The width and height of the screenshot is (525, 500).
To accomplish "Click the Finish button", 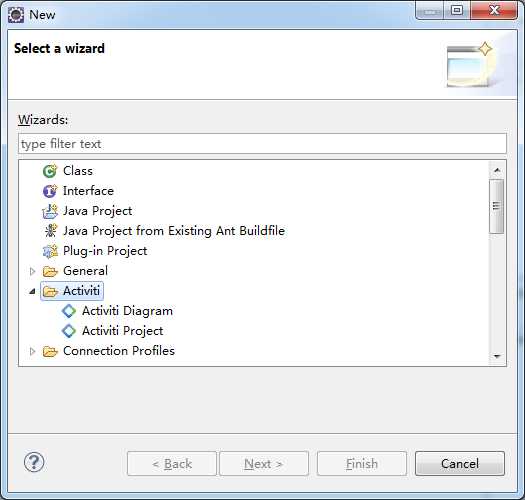I will point(362,463).
